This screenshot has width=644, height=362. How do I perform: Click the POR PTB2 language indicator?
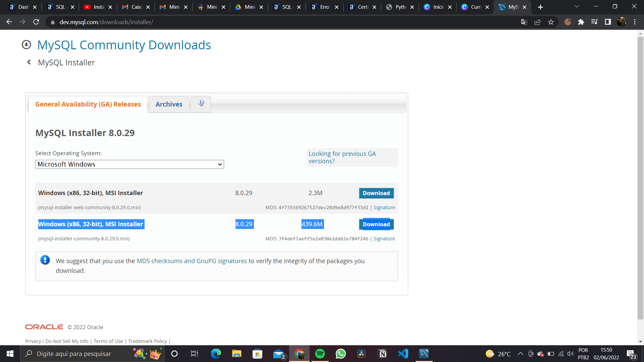583,354
